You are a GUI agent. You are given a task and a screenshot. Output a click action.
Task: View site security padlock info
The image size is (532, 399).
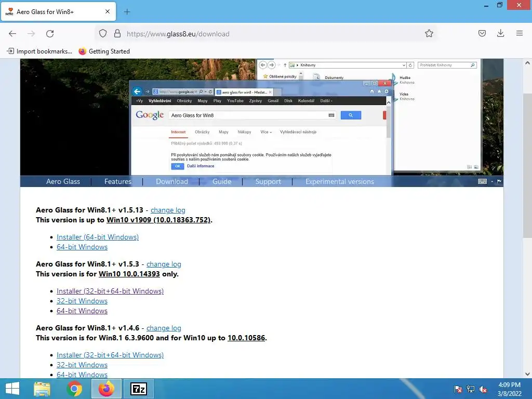pyautogui.click(x=117, y=34)
